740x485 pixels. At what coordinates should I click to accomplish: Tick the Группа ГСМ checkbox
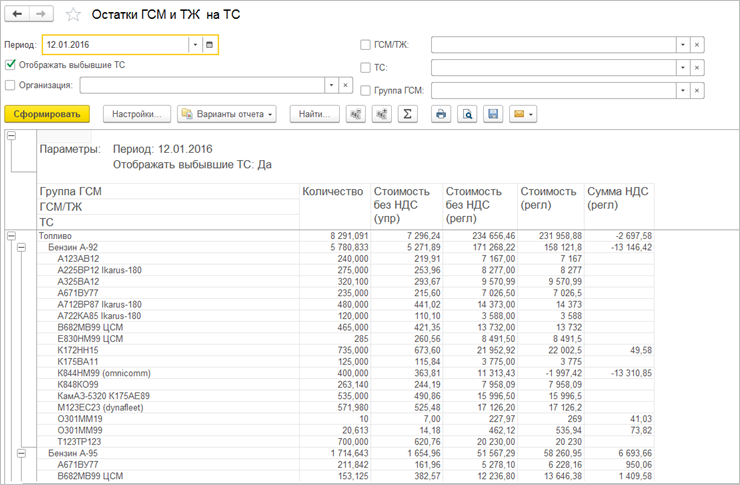click(365, 90)
